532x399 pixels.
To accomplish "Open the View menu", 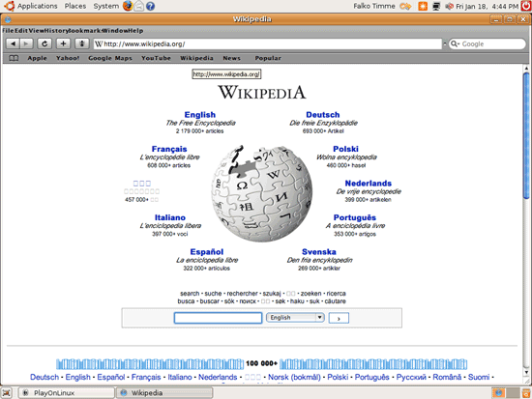I will [x=37, y=31].
